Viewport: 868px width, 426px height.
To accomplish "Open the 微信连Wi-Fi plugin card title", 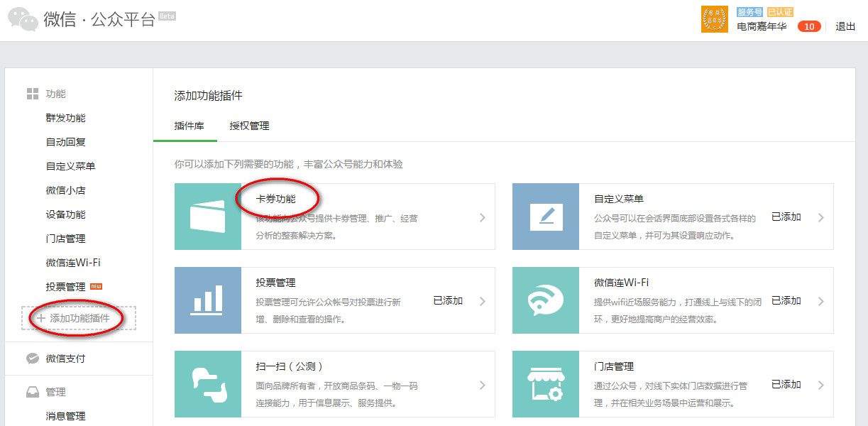I will (622, 283).
